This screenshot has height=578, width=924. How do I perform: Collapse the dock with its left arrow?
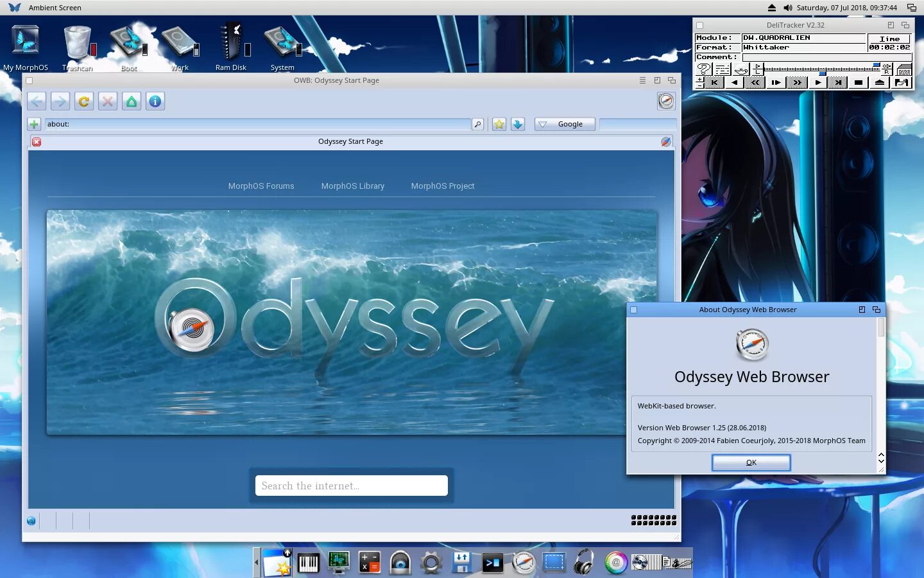coord(257,563)
